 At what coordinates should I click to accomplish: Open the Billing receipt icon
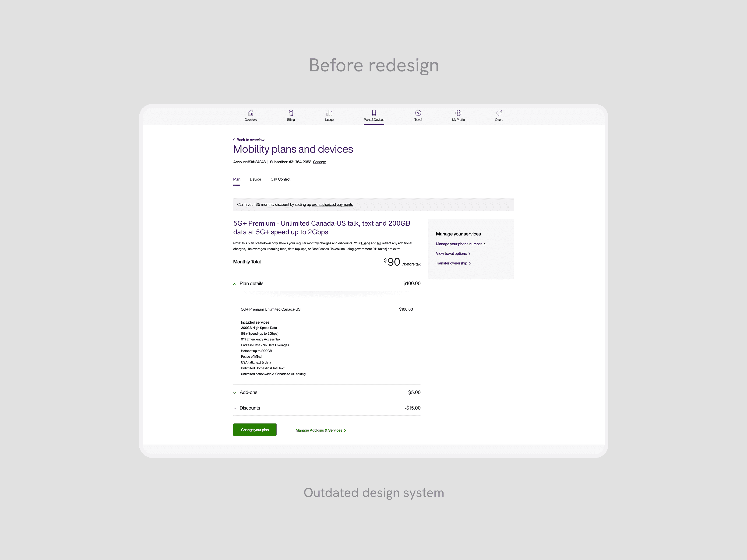point(291,113)
